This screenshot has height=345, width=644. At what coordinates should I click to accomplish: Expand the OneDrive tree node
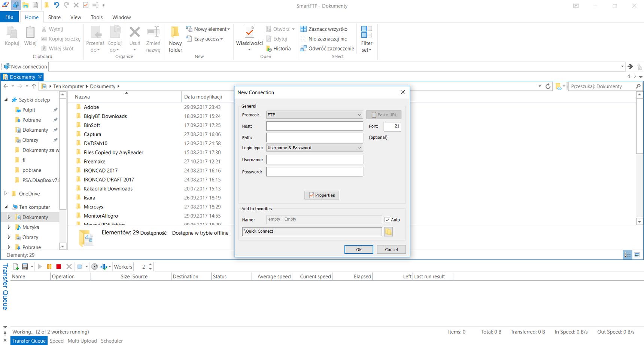tap(6, 193)
